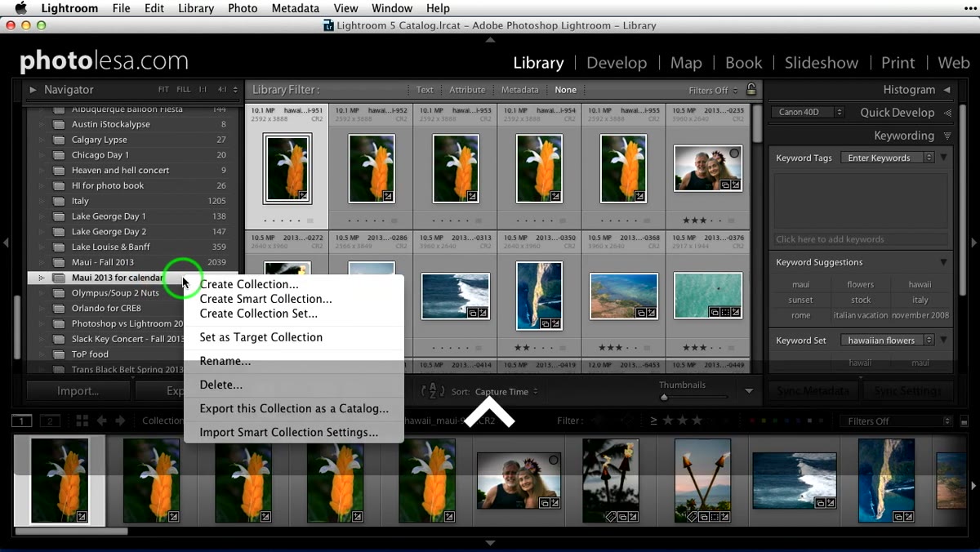This screenshot has height=552, width=980.
Task: Add suggested keyword maui
Action: (801, 284)
